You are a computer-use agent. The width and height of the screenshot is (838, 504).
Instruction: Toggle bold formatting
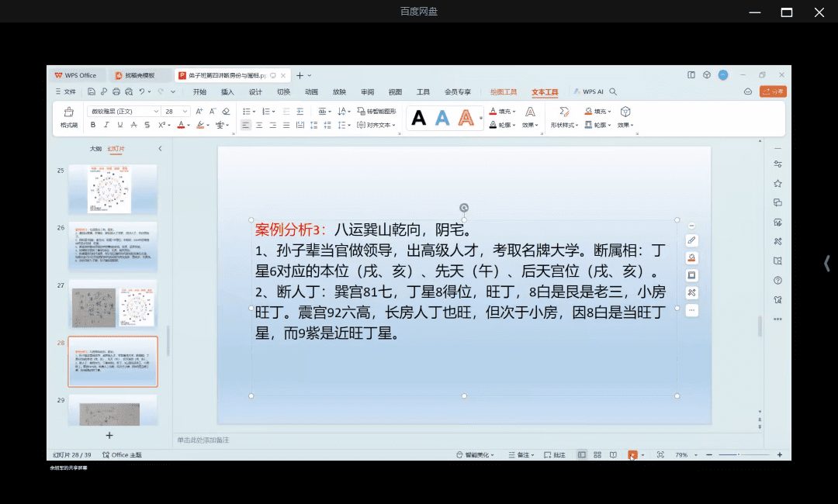(92, 125)
